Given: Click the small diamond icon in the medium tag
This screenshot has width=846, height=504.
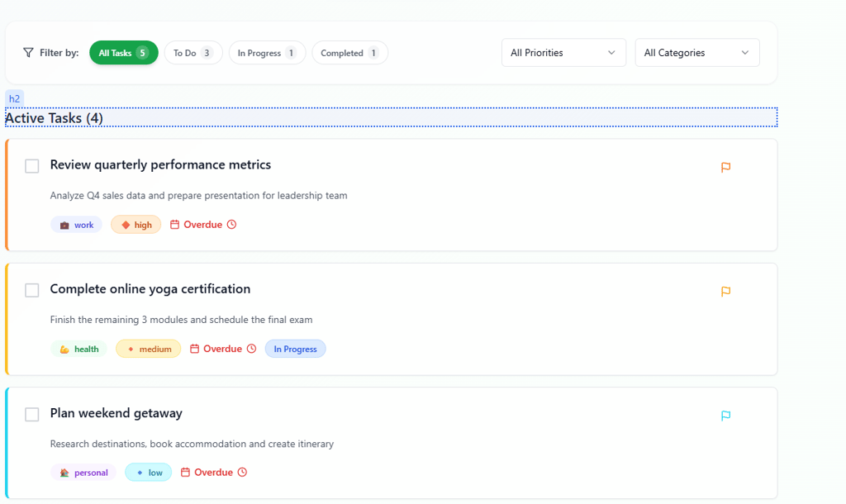Looking at the screenshot, I should (131, 349).
